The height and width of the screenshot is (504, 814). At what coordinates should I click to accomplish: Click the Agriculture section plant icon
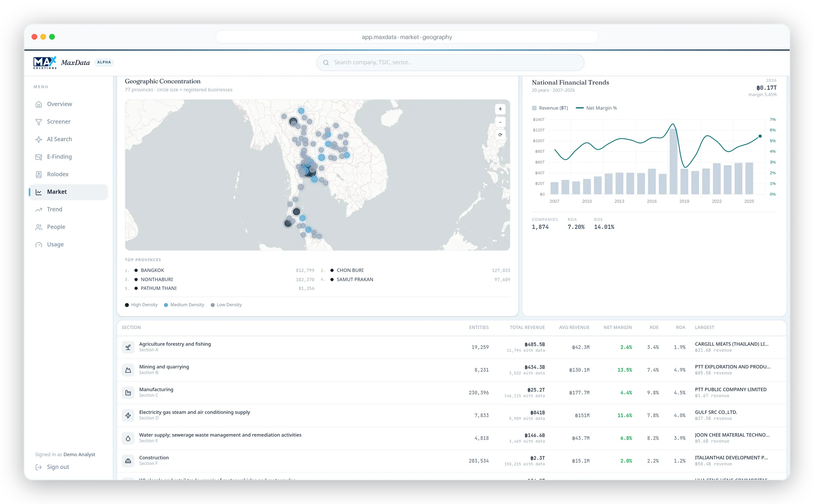(x=128, y=347)
